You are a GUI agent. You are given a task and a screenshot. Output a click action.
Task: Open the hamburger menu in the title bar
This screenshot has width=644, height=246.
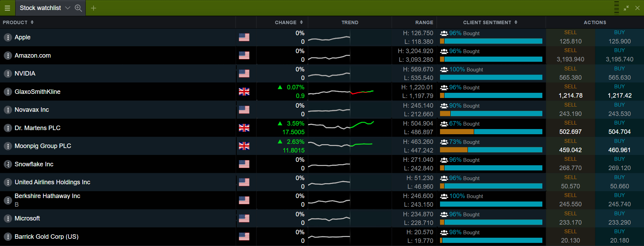tap(7, 8)
